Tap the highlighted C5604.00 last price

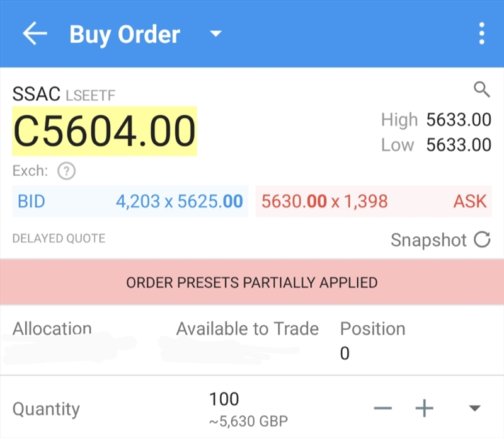(x=105, y=131)
